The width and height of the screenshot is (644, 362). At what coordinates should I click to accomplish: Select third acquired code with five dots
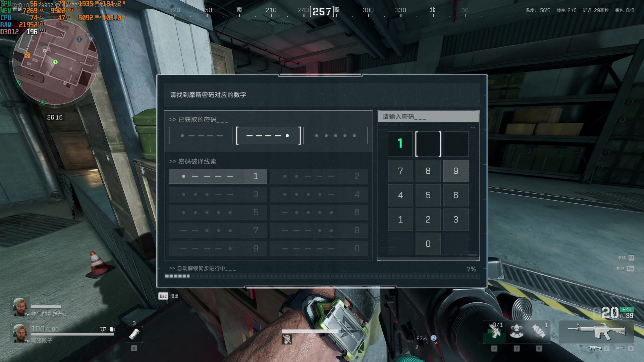tap(335, 136)
